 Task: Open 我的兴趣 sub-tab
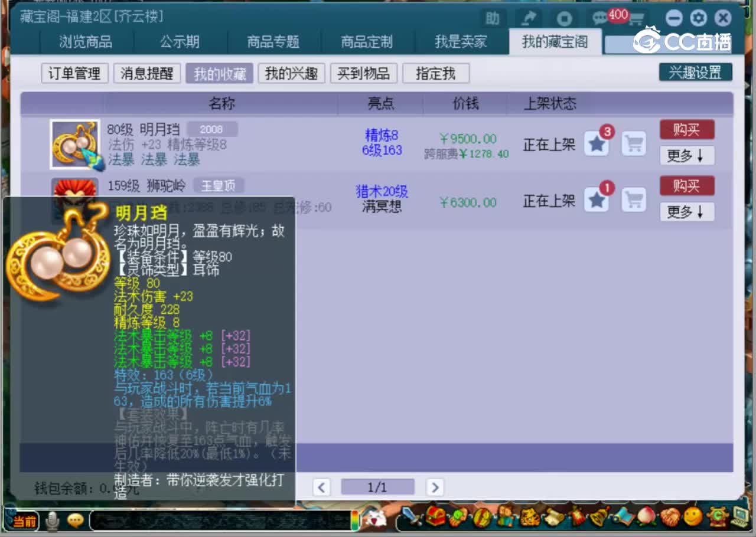(x=291, y=74)
